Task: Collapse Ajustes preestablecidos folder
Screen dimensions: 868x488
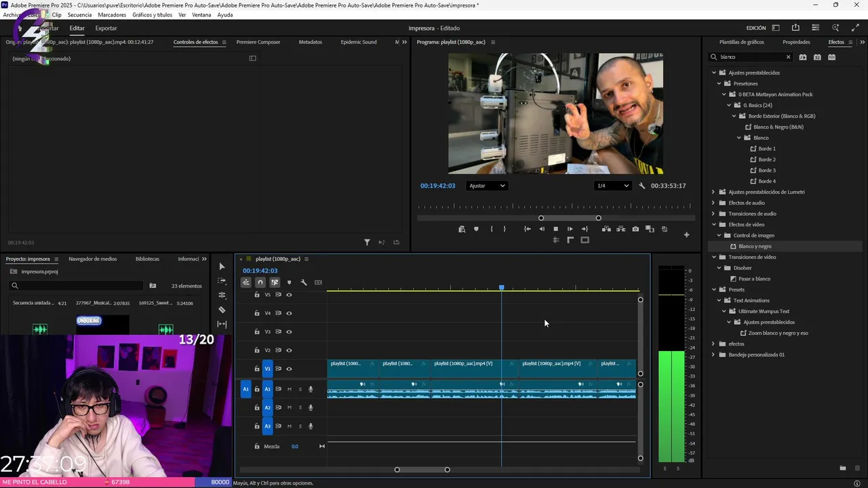Action: (713, 73)
